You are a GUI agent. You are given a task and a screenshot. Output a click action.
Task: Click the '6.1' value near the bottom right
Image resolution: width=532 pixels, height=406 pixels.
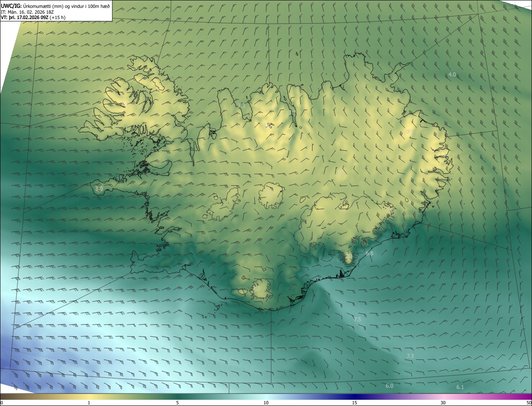(x=460, y=387)
